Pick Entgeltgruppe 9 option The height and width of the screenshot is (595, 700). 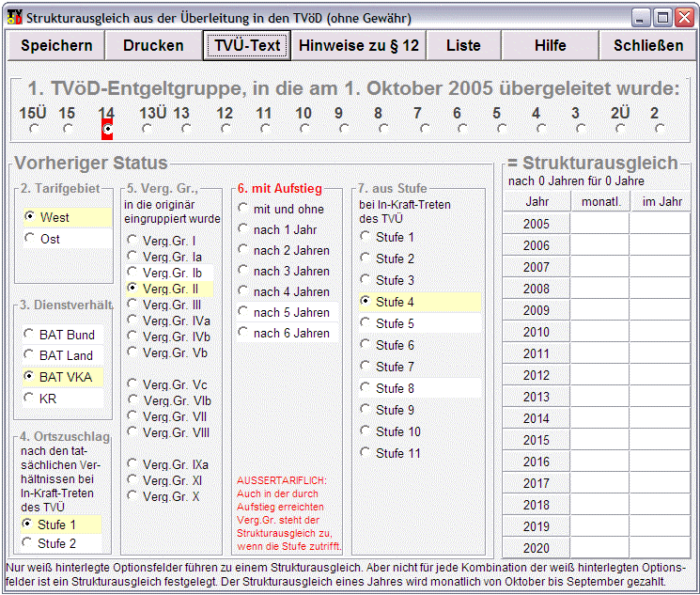click(343, 129)
